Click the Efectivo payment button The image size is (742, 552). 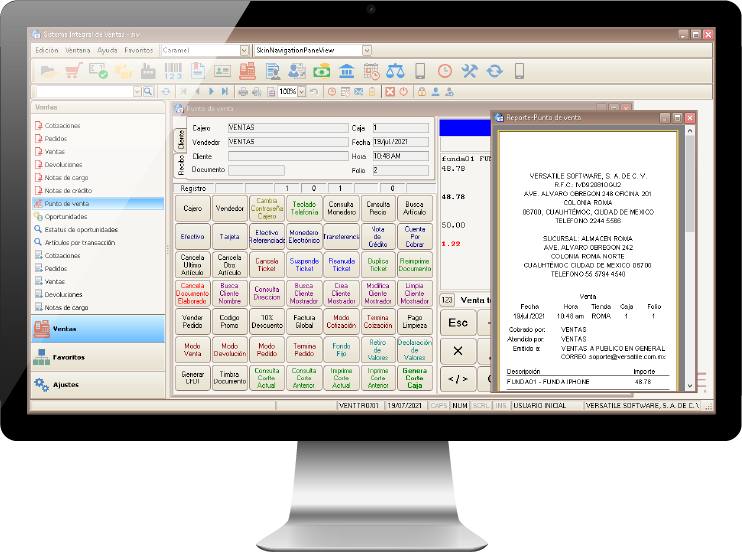193,237
